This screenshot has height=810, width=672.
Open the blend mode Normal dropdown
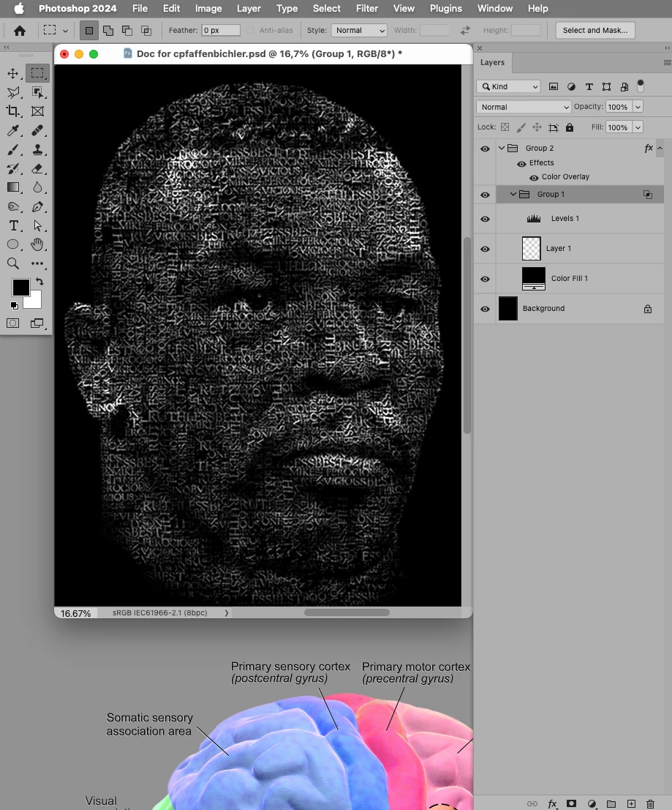(524, 107)
